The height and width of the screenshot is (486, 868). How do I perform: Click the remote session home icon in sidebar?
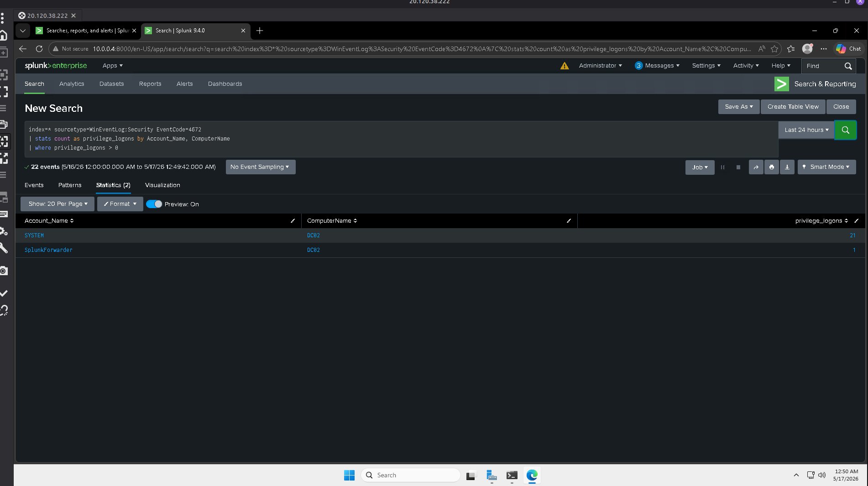click(x=4, y=36)
